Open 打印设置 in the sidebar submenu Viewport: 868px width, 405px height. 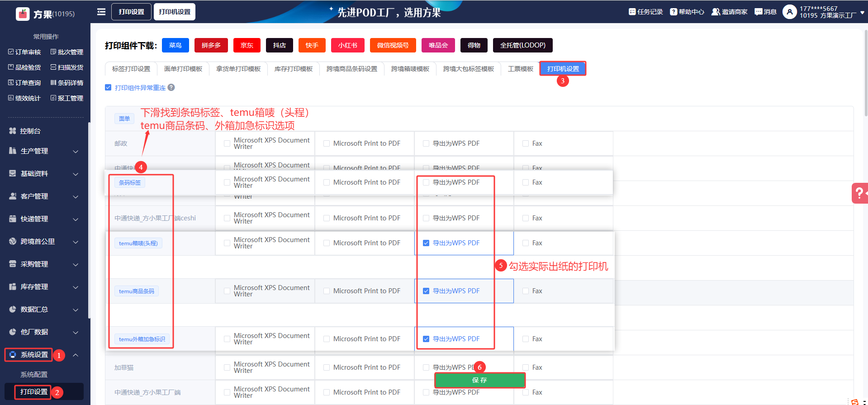click(34, 392)
